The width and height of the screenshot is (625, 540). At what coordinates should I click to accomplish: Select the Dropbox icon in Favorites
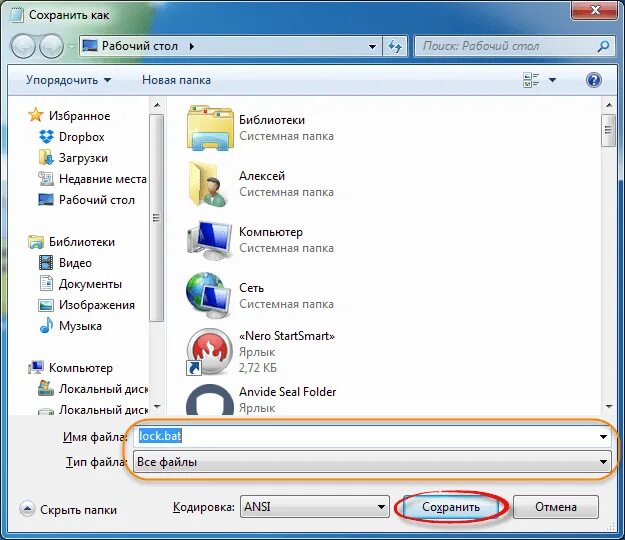tap(46, 137)
